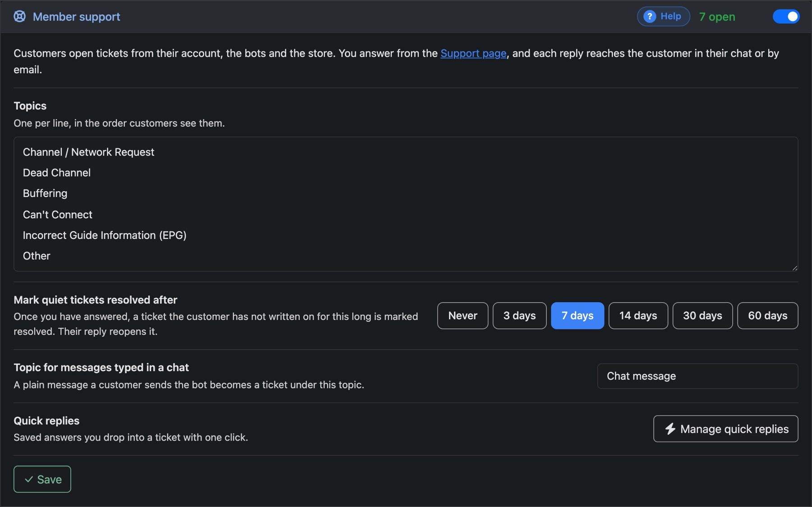Select the 14 days option
Image resolution: width=812 pixels, height=507 pixels.
[x=638, y=316]
